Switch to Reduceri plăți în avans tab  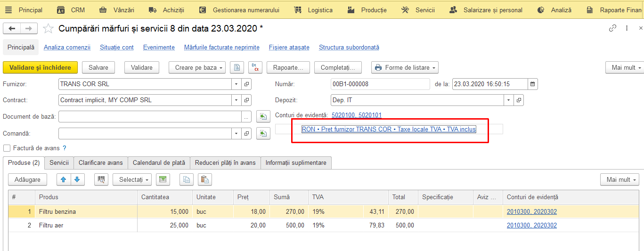tap(225, 162)
